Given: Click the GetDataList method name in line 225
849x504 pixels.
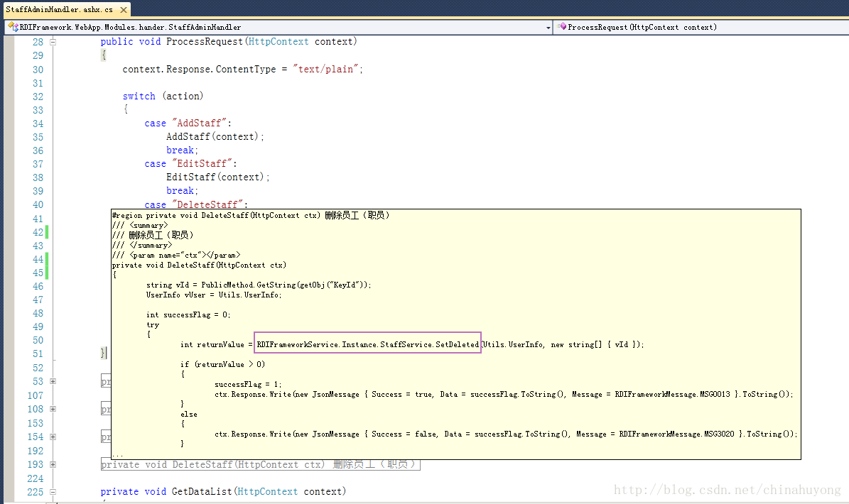Looking at the screenshot, I should pos(202,491).
